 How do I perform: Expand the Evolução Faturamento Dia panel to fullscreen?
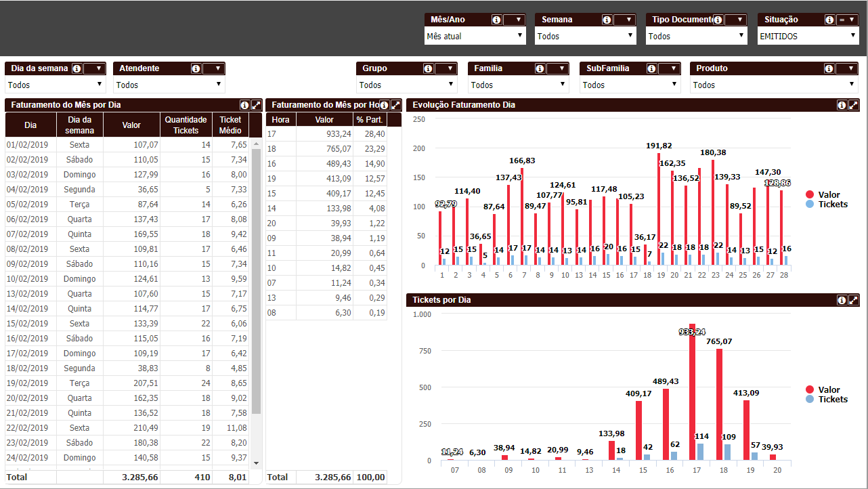point(854,105)
